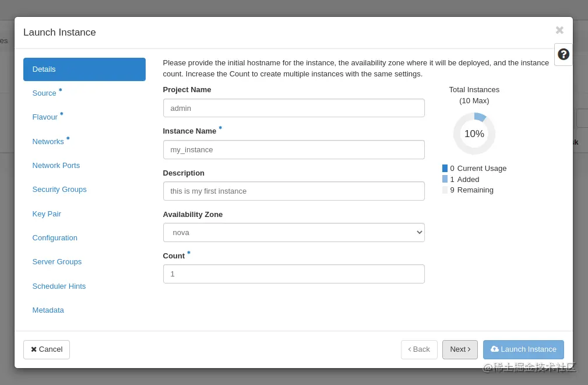The height and width of the screenshot is (385, 588).
Task: Click the Launch Instance cloud-upload icon
Action: tap(495, 349)
